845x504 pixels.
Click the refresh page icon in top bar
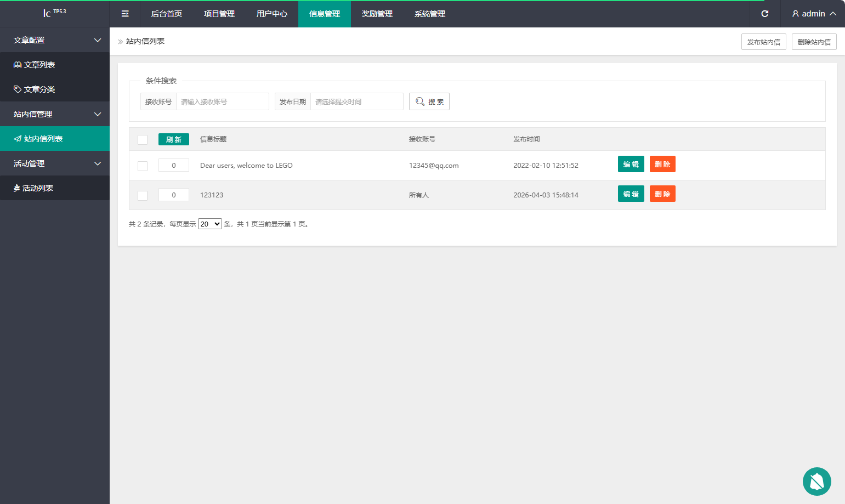[x=765, y=14]
